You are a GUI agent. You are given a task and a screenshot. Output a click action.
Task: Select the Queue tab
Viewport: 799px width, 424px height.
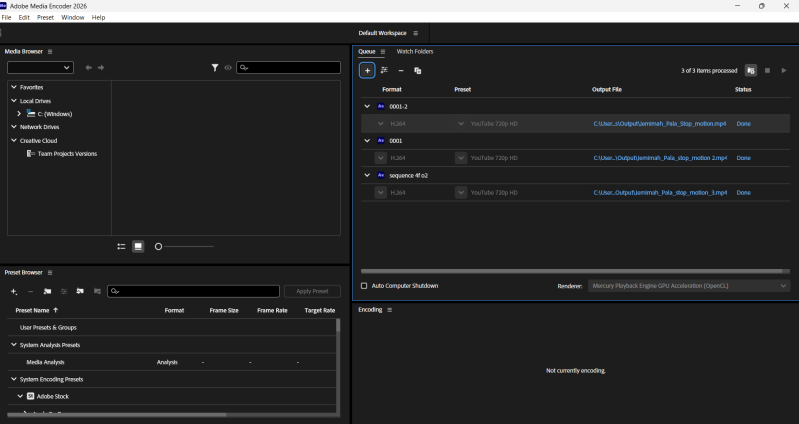[367, 51]
